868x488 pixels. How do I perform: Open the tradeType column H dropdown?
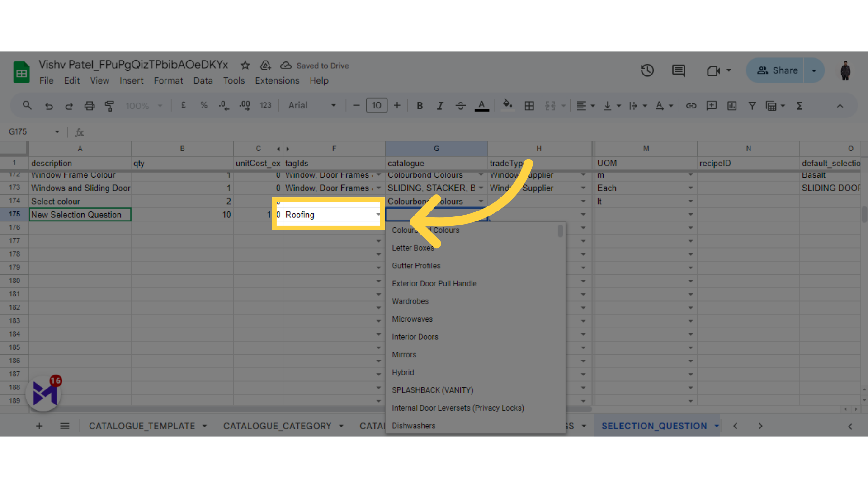click(583, 214)
